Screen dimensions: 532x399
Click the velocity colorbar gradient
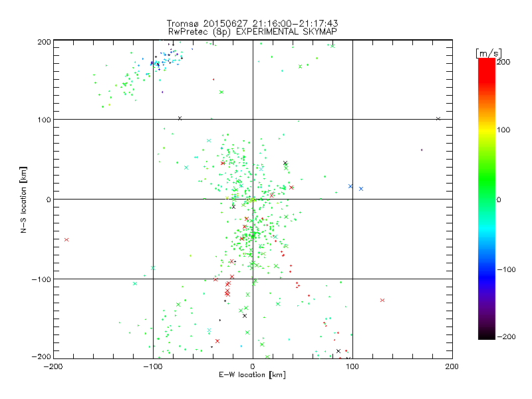click(x=487, y=199)
